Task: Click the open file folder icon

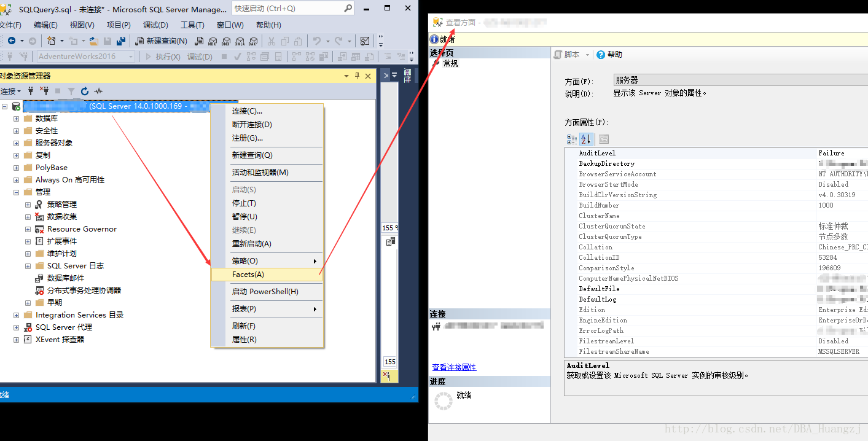Action: [x=94, y=41]
